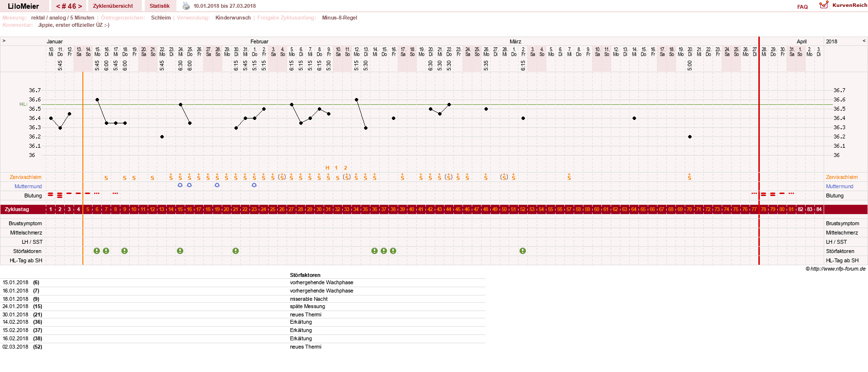Click the orange vertical marker after day 4
The width and height of the screenshot is (868, 372).
83,168
